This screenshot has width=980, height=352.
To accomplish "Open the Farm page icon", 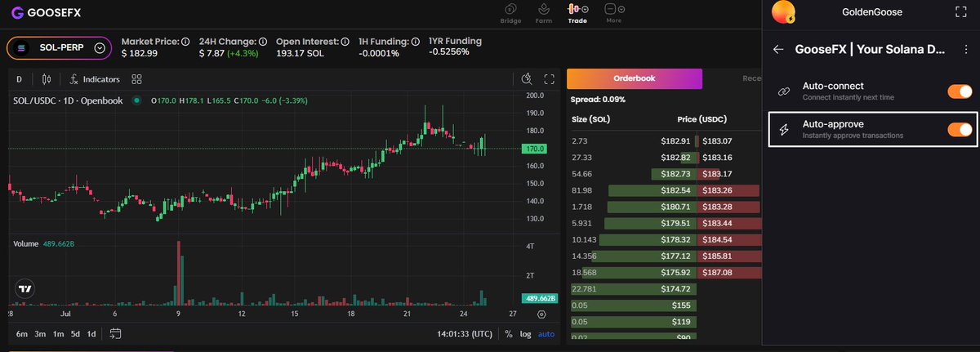I will [543, 9].
